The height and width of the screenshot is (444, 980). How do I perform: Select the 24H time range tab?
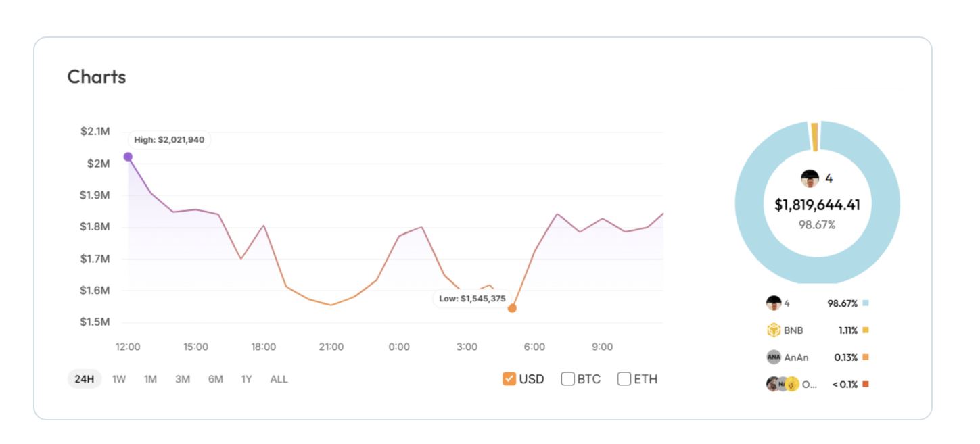click(x=84, y=379)
